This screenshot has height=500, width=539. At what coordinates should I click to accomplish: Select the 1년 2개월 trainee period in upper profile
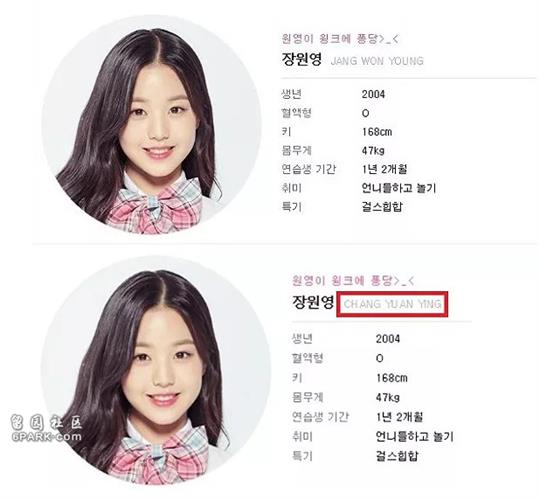[384, 169]
